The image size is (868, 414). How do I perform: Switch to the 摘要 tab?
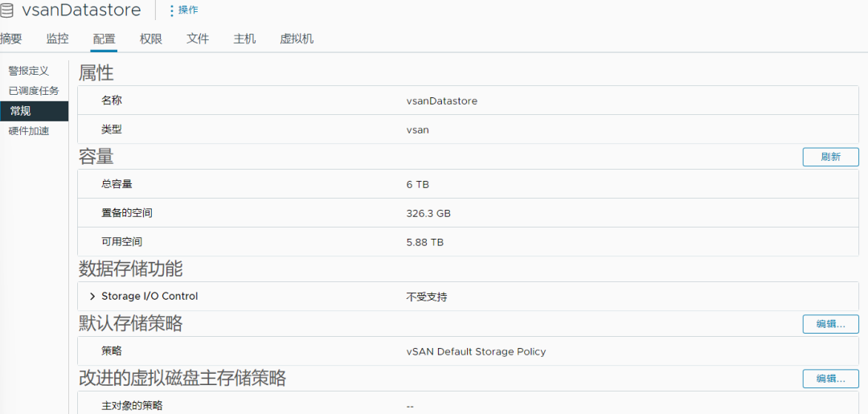(11, 39)
